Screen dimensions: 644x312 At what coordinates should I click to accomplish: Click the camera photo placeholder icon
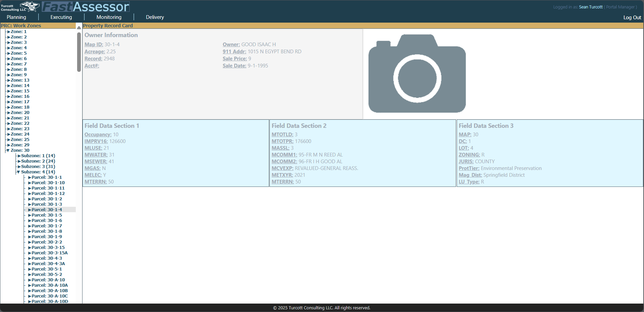coord(417,74)
